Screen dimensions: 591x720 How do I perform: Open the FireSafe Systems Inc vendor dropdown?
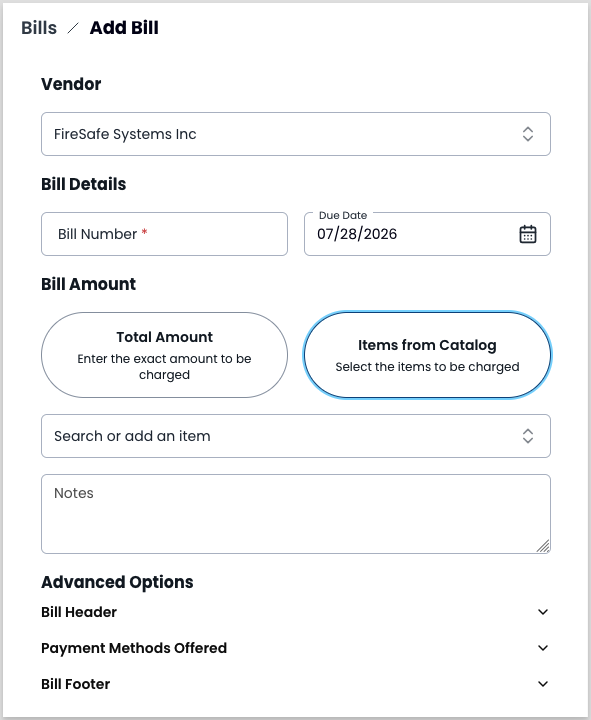click(296, 134)
